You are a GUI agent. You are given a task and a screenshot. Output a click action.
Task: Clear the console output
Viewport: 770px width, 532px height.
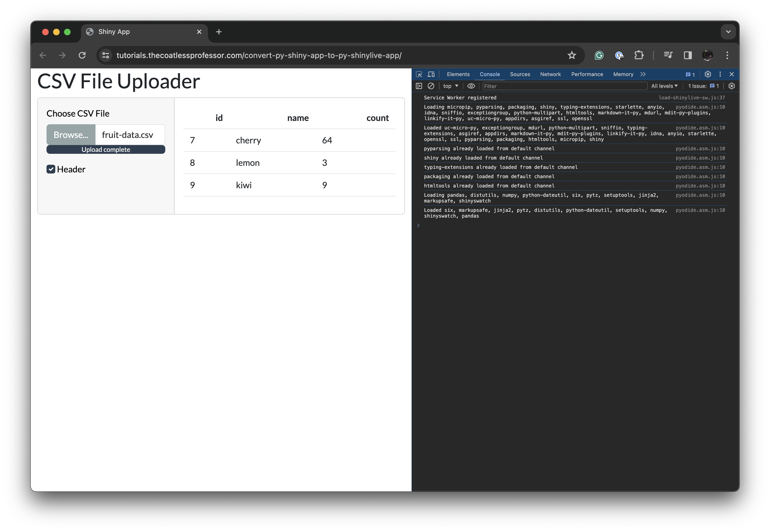(x=431, y=86)
